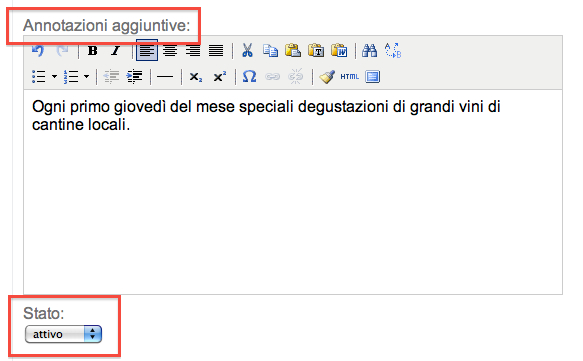Insert special character with Omega icon
Viewport: 583px width, 361px height.
249,77
